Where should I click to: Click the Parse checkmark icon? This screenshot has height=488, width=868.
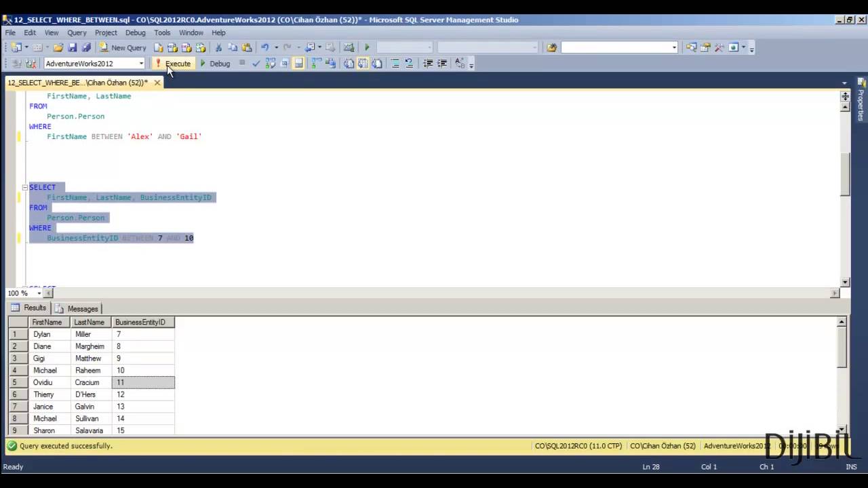pos(256,64)
